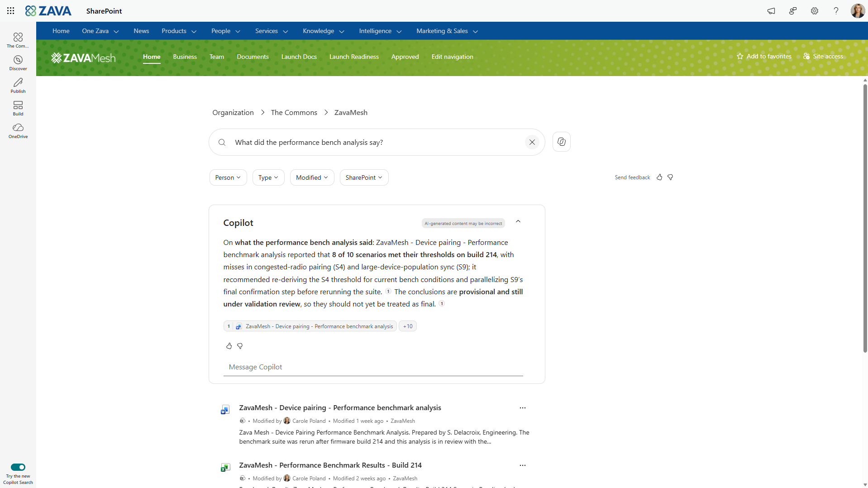Clear the search query with X
This screenshot has width=868, height=488.
point(532,142)
